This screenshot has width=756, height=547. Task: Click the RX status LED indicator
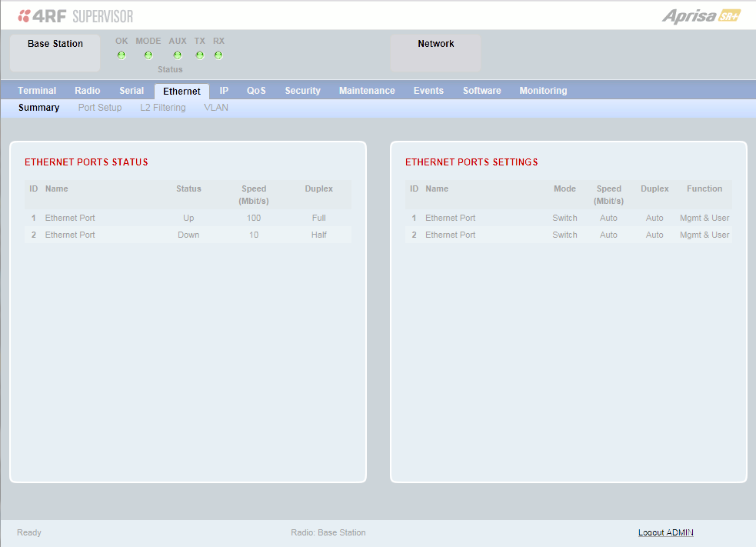click(x=218, y=55)
